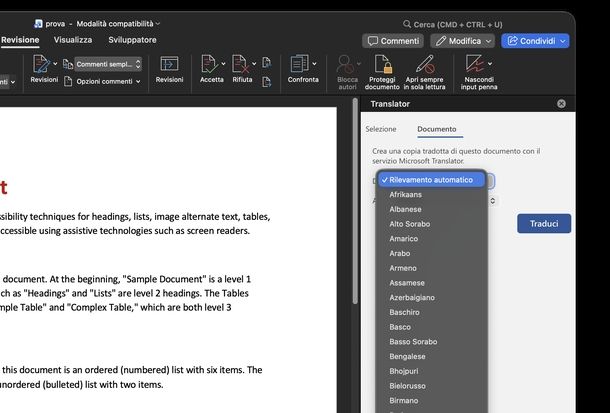This screenshot has width=610, height=413.
Task: Select Baschiro from the language list
Action: coord(431,312)
